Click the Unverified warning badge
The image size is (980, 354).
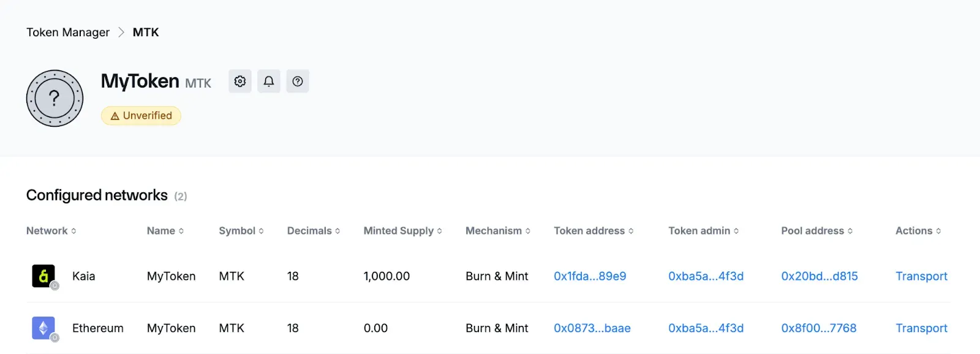coord(141,116)
